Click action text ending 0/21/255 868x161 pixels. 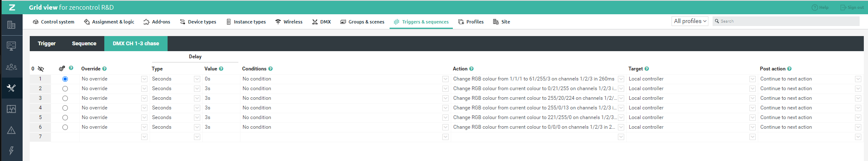(535, 88)
